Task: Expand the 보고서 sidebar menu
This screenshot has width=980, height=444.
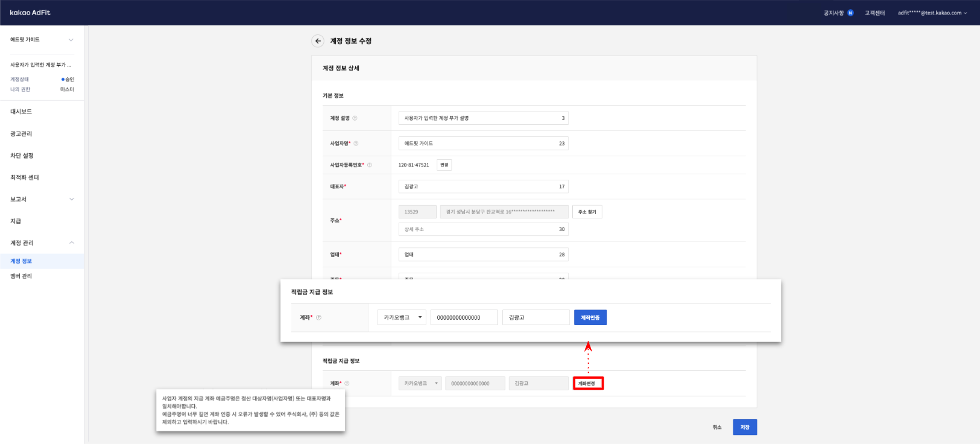Action: click(42, 199)
